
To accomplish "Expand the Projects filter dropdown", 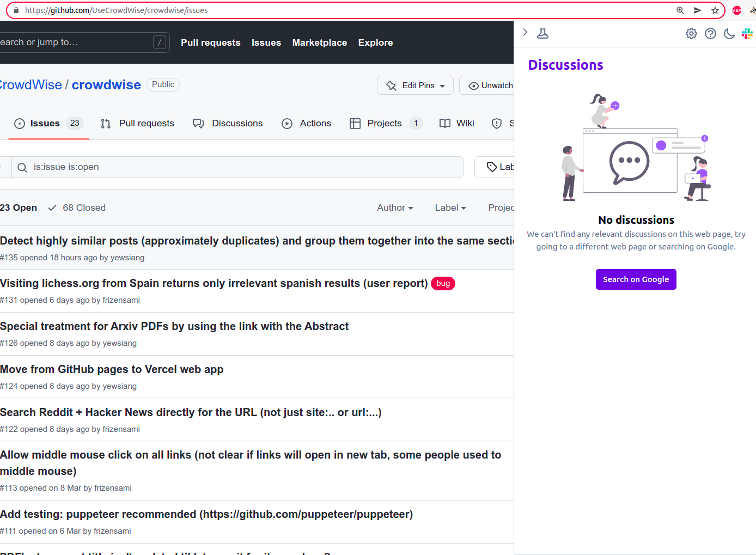I will tap(501, 208).
